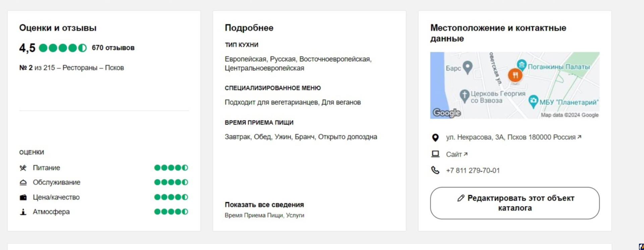644x250 pixels.
Task: Click Редактировать этот объект каталога button
Action: tap(515, 203)
